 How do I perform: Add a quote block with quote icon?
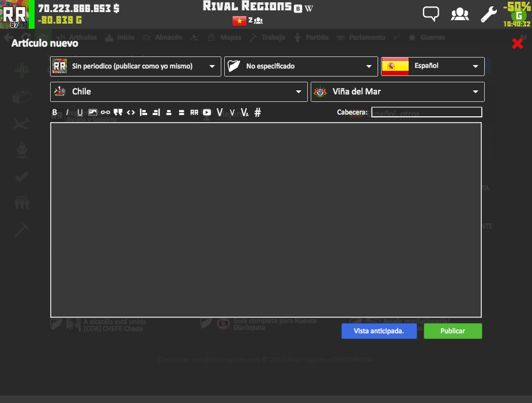(118, 112)
